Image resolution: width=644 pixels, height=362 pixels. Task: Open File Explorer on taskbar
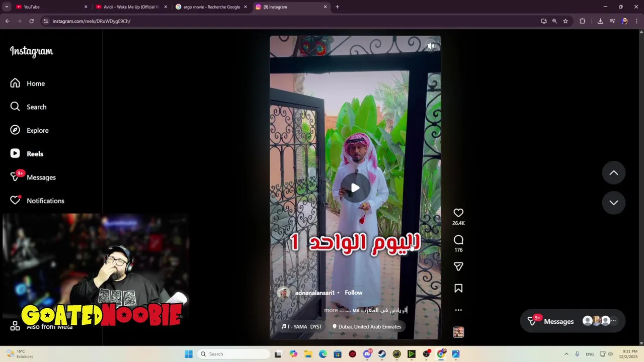308,354
